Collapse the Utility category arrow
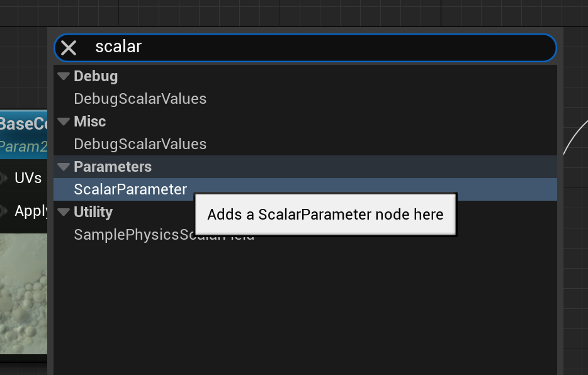Image resolution: width=588 pixels, height=375 pixels. 63,212
